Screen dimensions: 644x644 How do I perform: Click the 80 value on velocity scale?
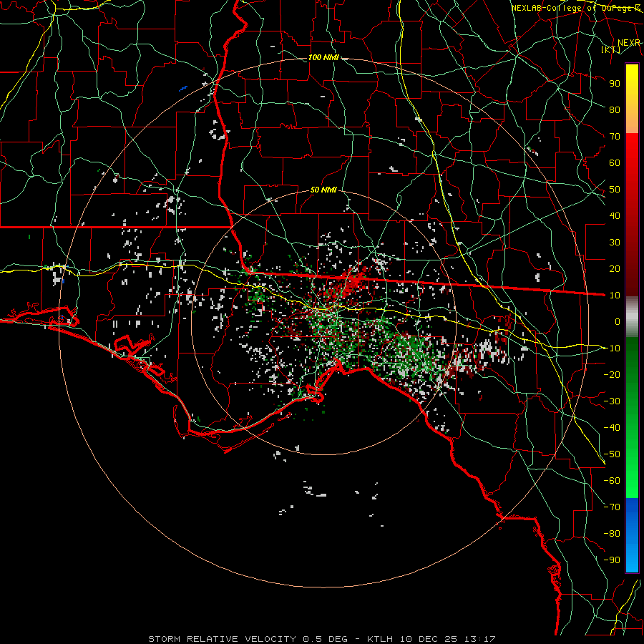pos(615,110)
